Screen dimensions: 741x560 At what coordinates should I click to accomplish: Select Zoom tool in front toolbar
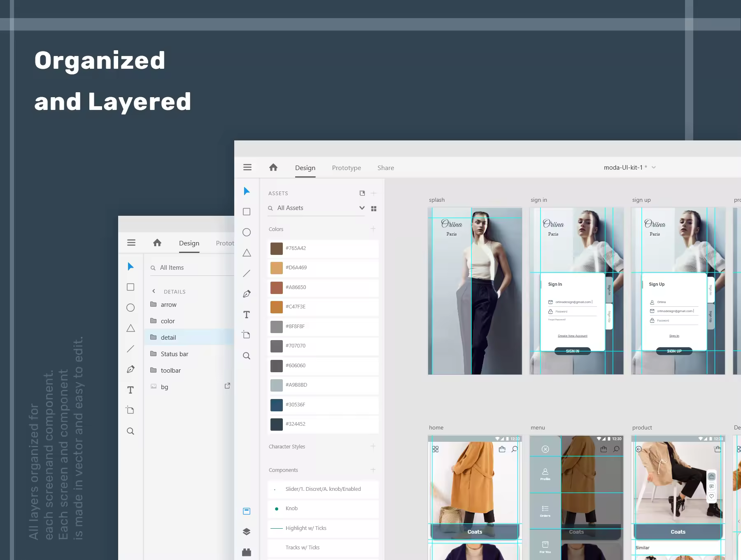[247, 356]
